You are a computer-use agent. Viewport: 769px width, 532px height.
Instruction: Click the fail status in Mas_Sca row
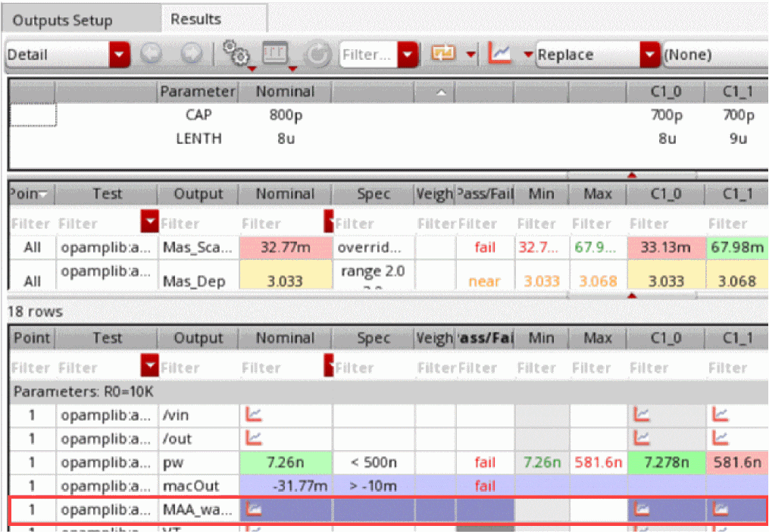(485, 247)
